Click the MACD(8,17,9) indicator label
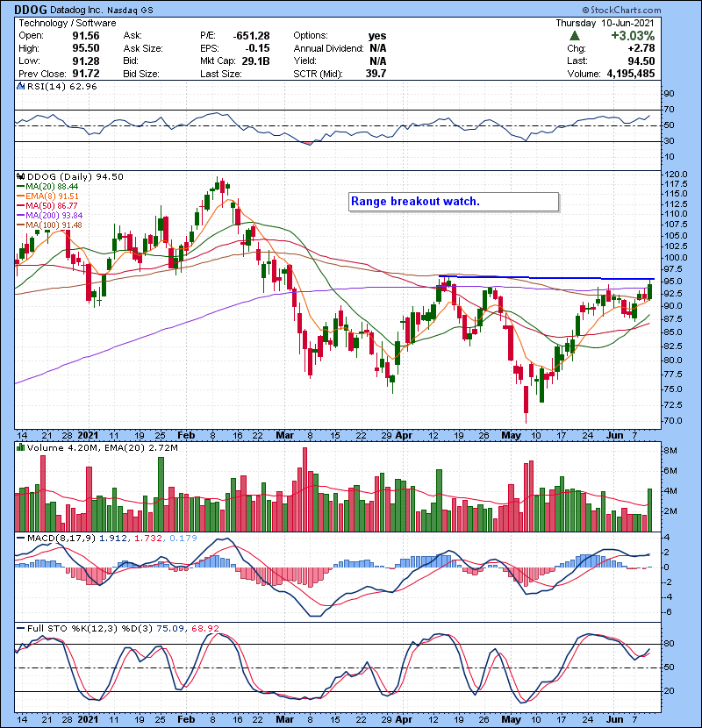This screenshot has width=702, height=728. coord(61,539)
